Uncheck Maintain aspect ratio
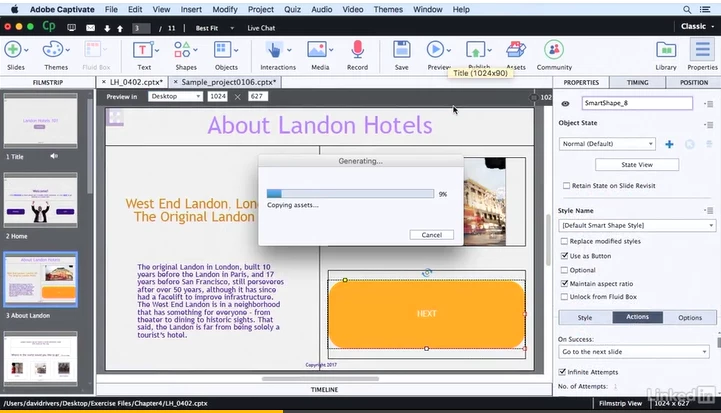 (564, 283)
